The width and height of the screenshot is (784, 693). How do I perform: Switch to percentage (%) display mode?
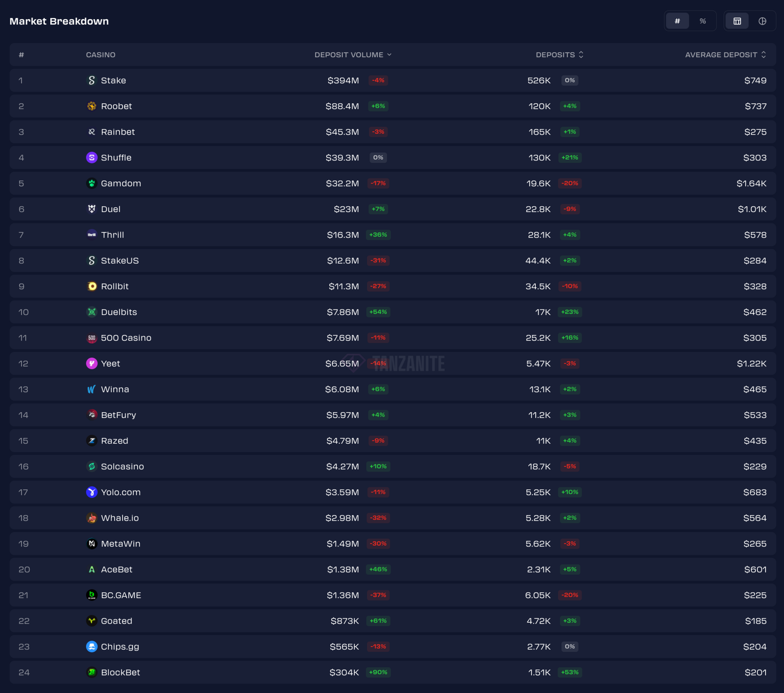[702, 21]
